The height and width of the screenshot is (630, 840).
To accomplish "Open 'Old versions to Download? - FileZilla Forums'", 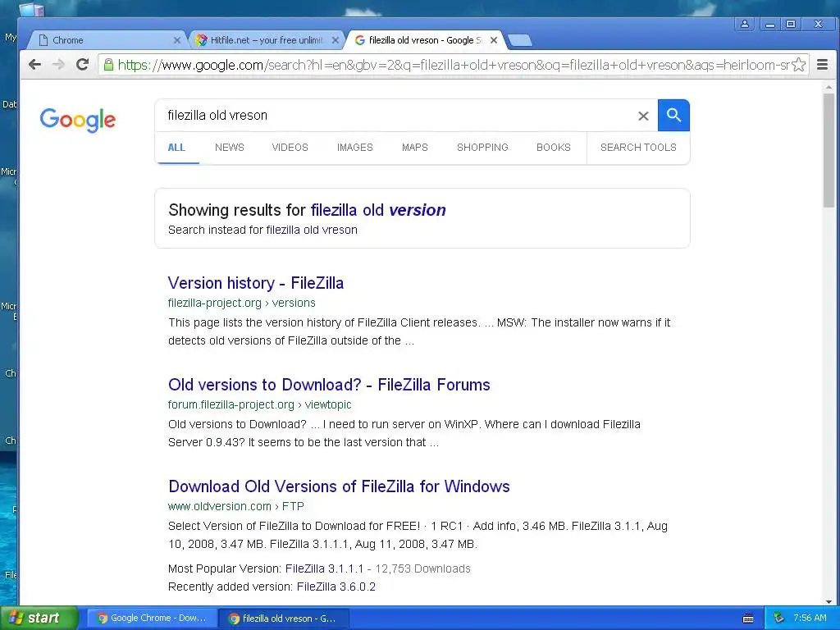I will (x=329, y=385).
